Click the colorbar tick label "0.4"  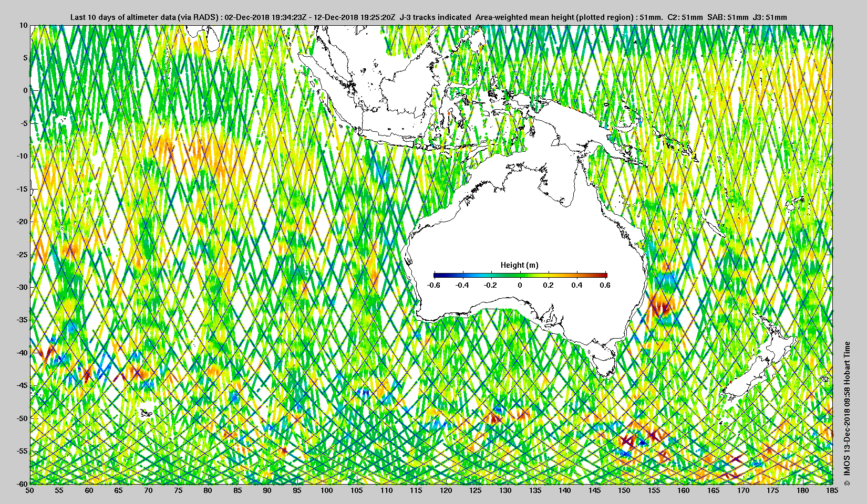pos(577,285)
